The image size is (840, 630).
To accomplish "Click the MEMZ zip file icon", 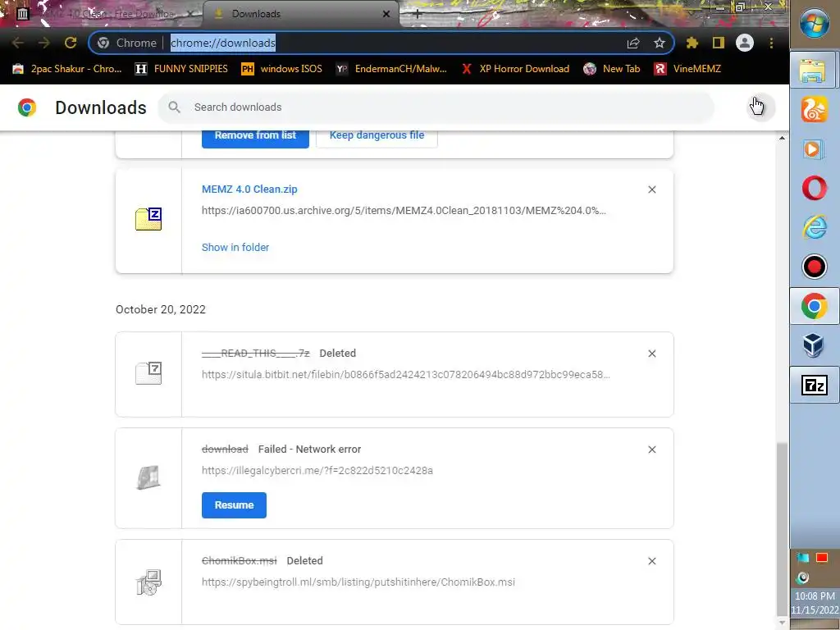I will (148, 219).
